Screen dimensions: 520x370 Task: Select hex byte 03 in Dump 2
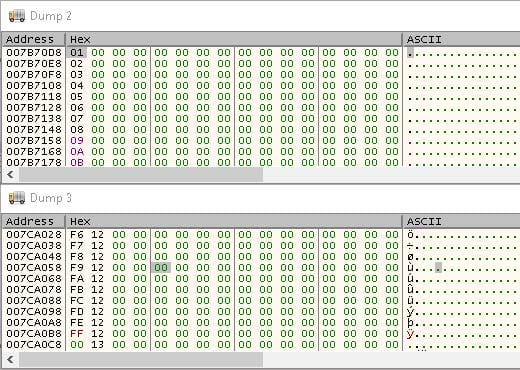77,75
